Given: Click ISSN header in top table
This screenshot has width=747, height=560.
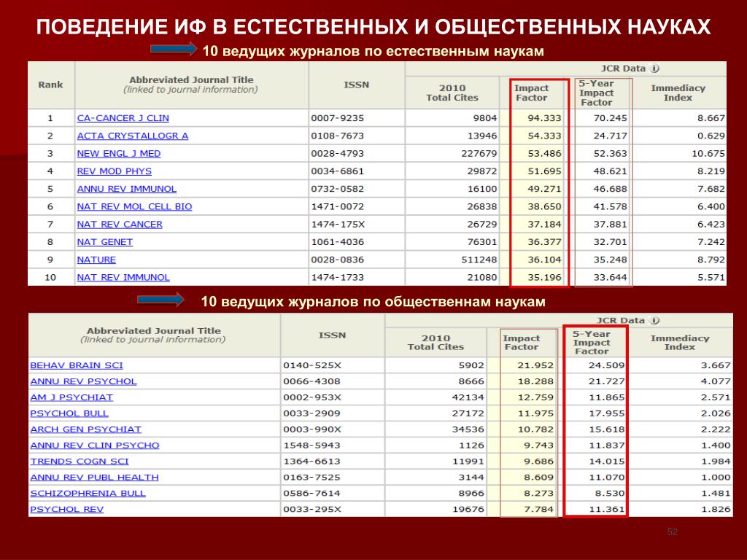Looking at the screenshot, I should click(356, 85).
